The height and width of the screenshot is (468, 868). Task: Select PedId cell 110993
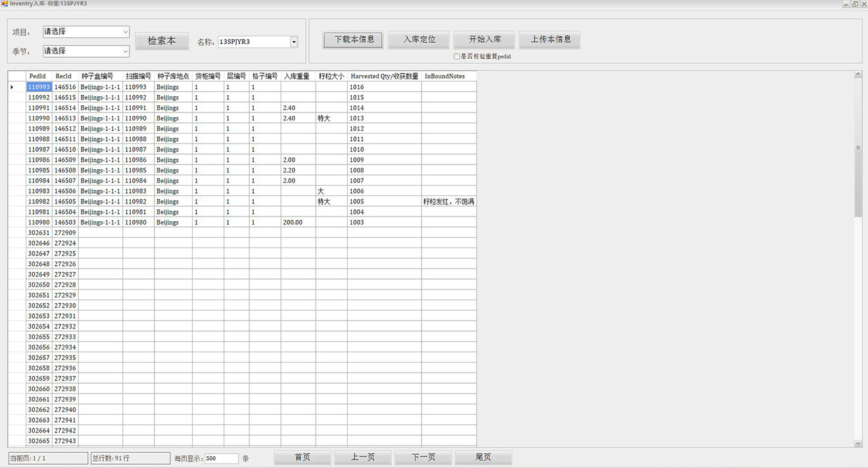click(39, 87)
